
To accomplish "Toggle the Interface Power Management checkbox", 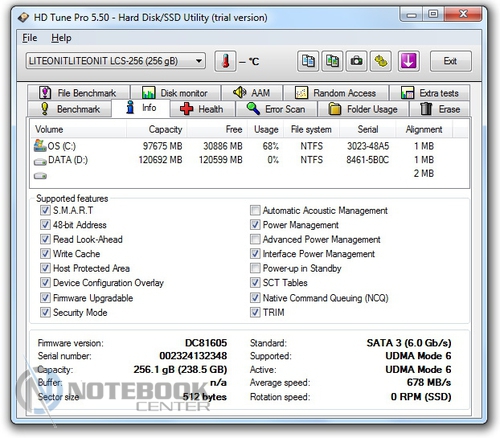I will click(255, 254).
